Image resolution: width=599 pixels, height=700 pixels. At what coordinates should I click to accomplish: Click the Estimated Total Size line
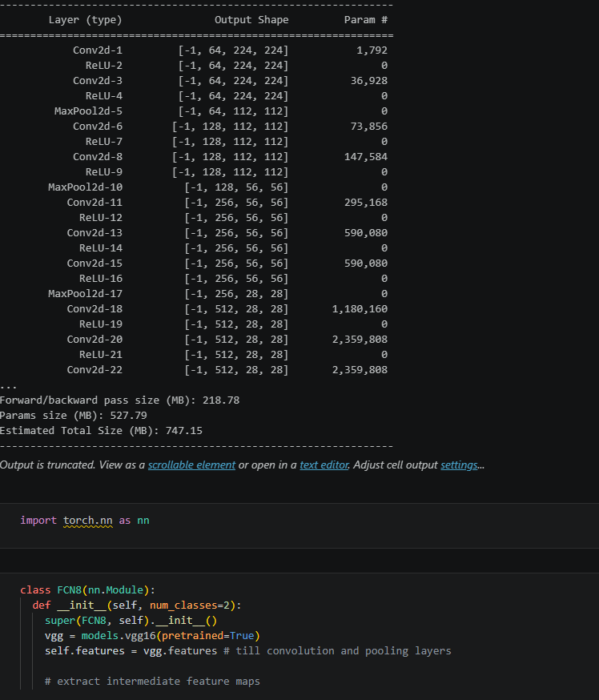coord(101,430)
